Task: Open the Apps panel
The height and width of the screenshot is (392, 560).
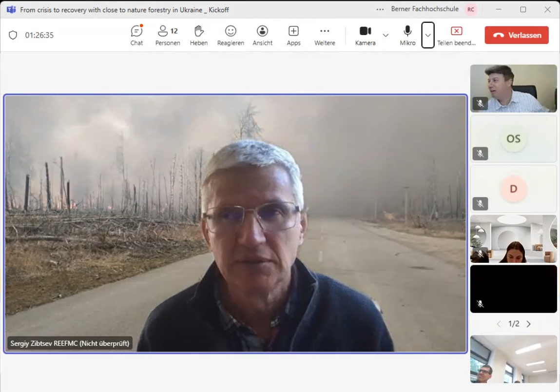Action: click(293, 35)
